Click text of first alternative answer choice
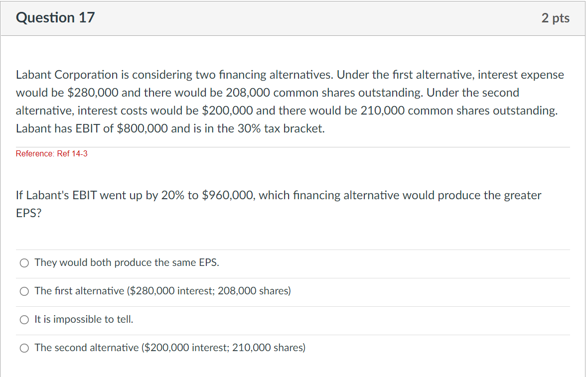 click(162, 291)
